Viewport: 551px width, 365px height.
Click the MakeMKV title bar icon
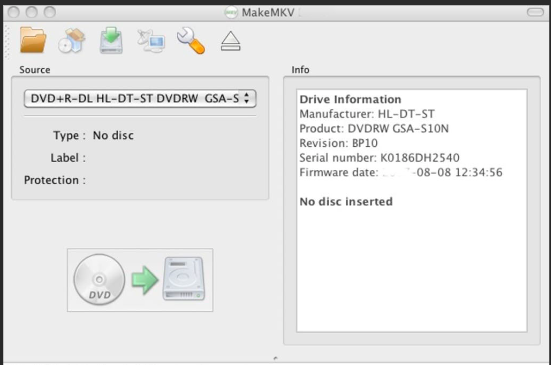231,13
